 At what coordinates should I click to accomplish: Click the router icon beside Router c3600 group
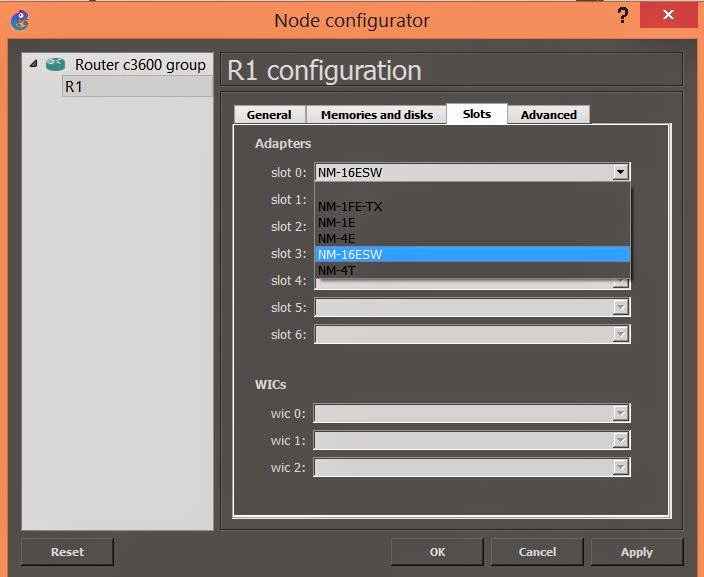pyautogui.click(x=55, y=65)
